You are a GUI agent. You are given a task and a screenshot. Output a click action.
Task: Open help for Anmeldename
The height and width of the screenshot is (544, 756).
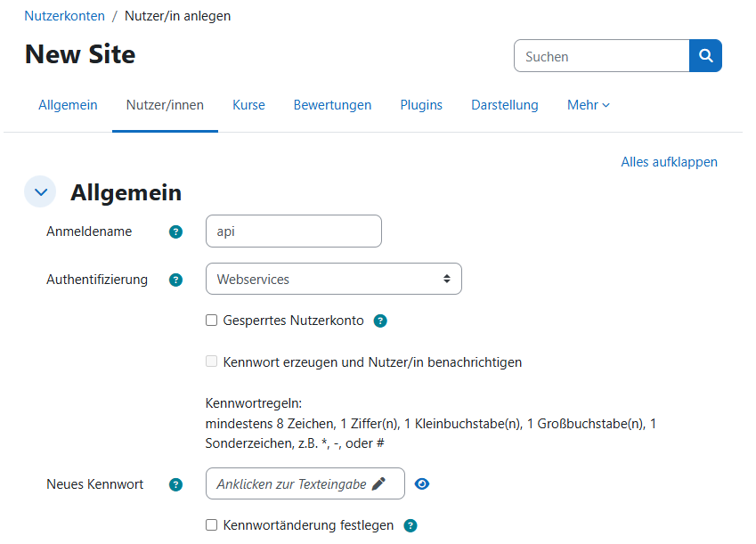(x=175, y=231)
